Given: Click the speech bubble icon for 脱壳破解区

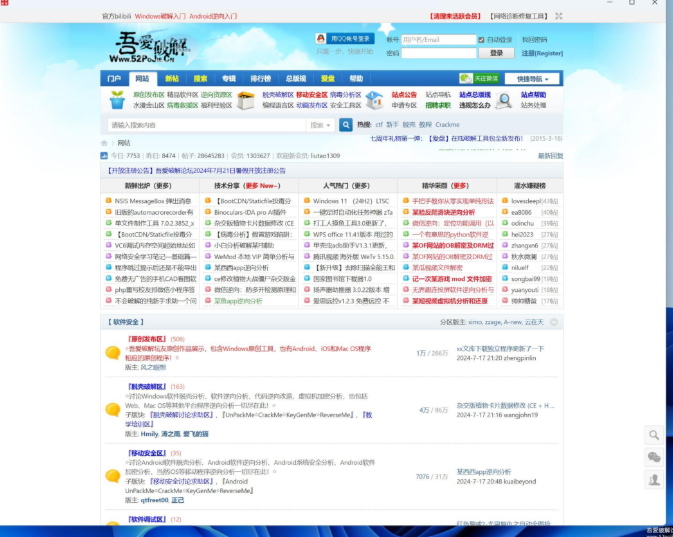Looking at the screenshot, I should pos(113,410).
